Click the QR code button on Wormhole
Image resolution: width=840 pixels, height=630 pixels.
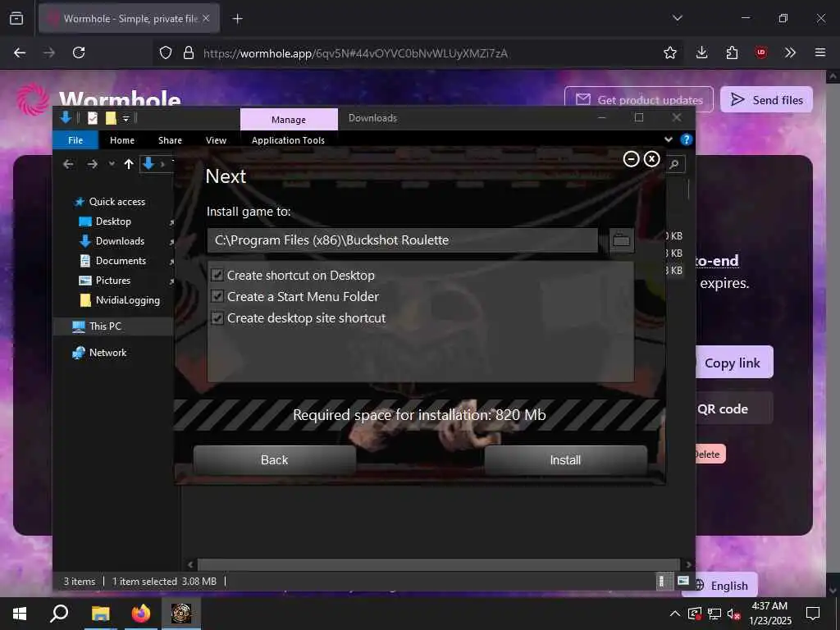pyautogui.click(x=734, y=409)
